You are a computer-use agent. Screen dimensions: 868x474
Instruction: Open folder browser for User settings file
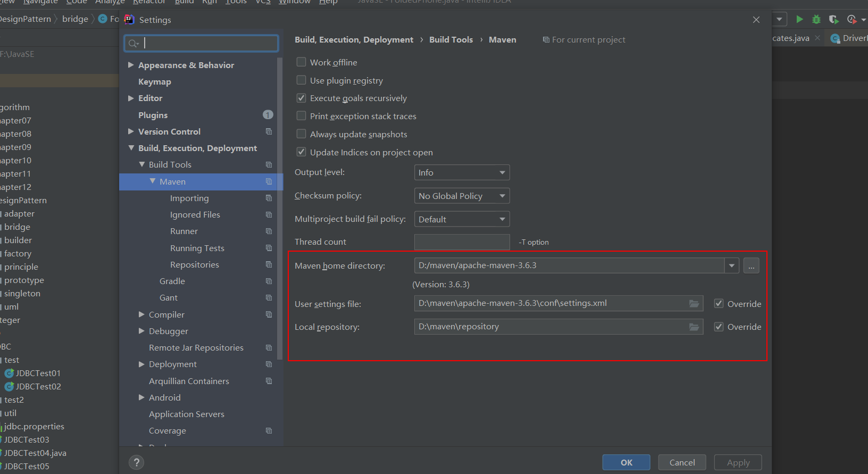(694, 303)
